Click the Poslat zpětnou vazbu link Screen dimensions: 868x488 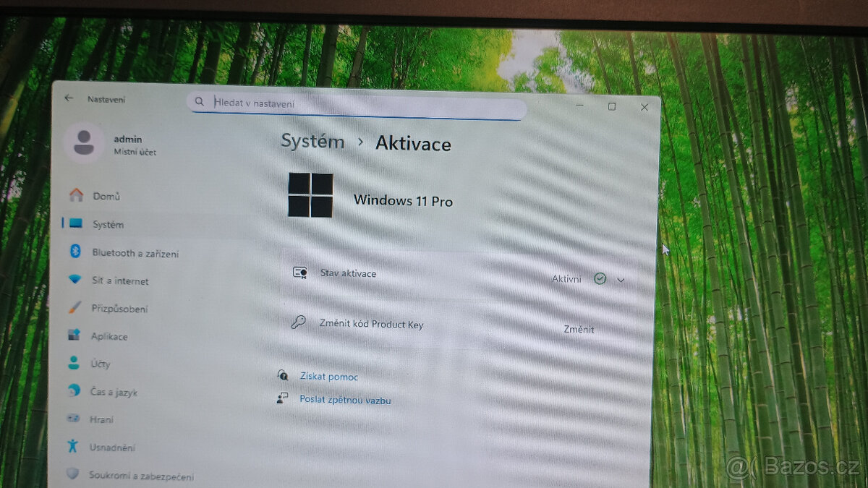345,400
